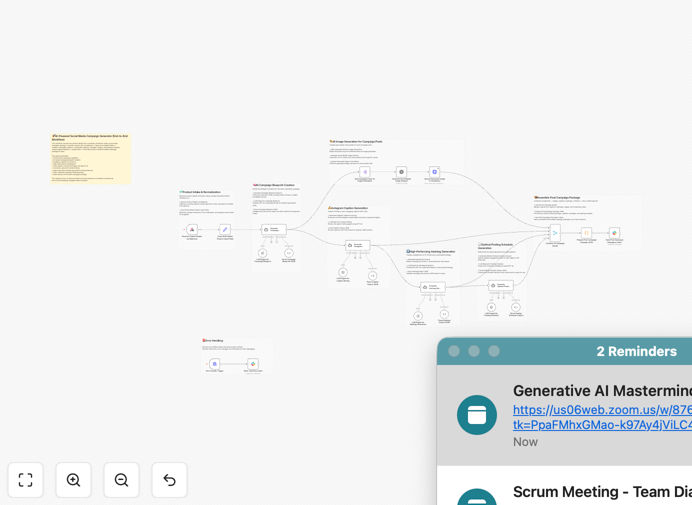Select the Generative AI Mastermind reminder
692x505 pixels.
pos(564,415)
